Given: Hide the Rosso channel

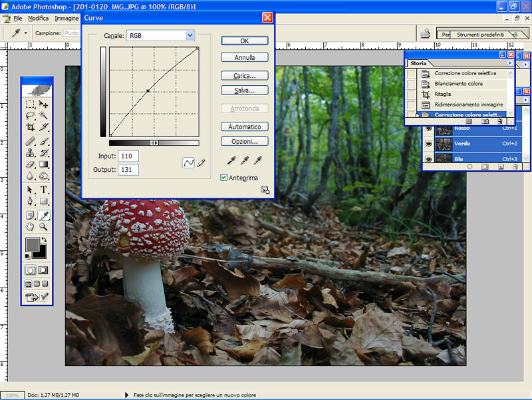Looking at the screenshot, I should 429,128.
